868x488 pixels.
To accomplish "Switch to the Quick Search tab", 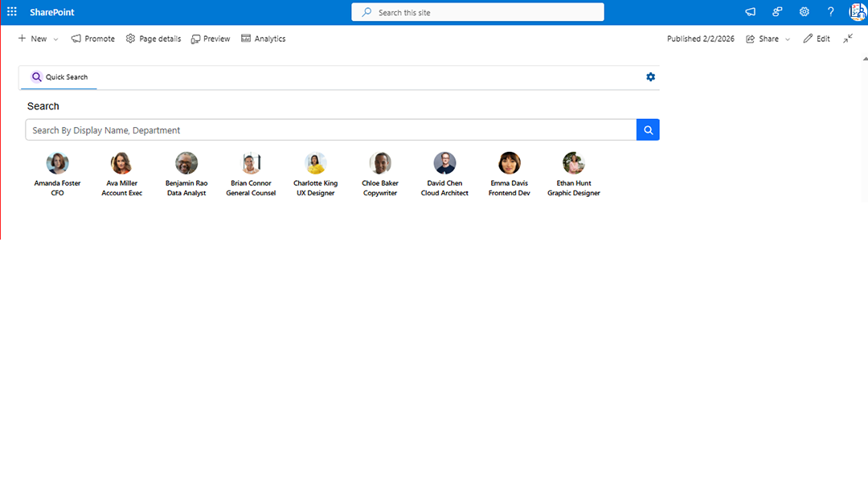I will [x=58, y=77].
